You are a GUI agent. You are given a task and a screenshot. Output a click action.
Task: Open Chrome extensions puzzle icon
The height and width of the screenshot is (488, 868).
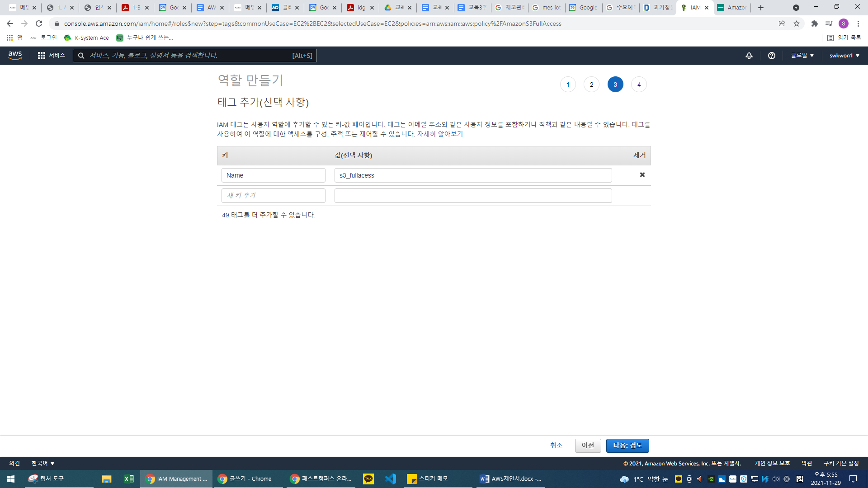(x=815, y=23)
